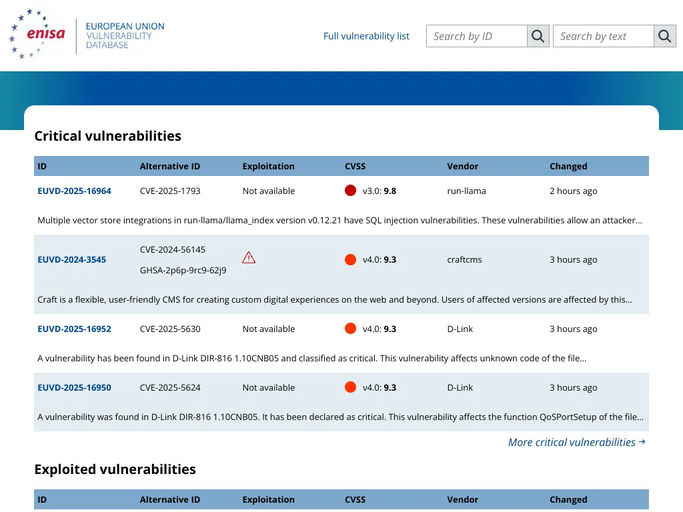Click Exploited table Vendor header
The height and width of the screenshot is (512, 683).
point(463,499)
